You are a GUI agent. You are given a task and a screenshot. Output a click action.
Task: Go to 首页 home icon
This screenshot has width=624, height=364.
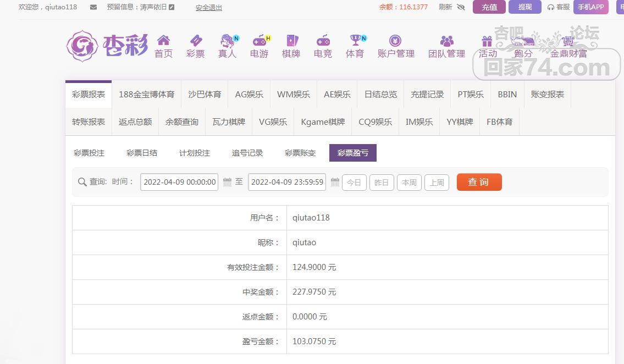[x=164, y=40]
